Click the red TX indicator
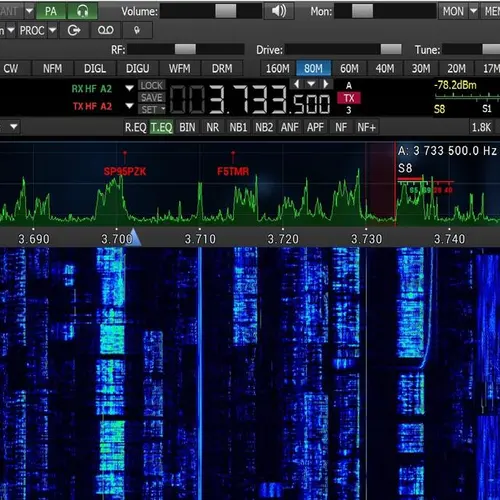This screenshot has height=500, width=500. click(349, 98)
